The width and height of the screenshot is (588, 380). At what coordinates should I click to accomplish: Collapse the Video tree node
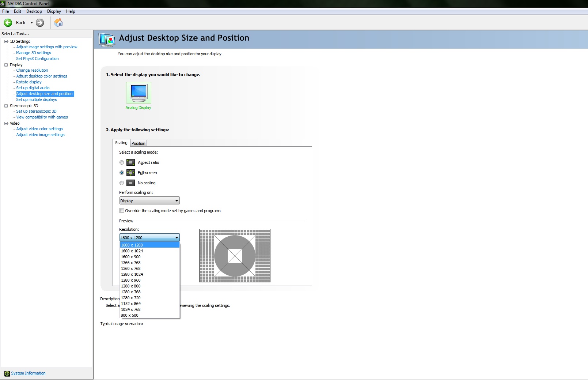[x=6, y=123]
